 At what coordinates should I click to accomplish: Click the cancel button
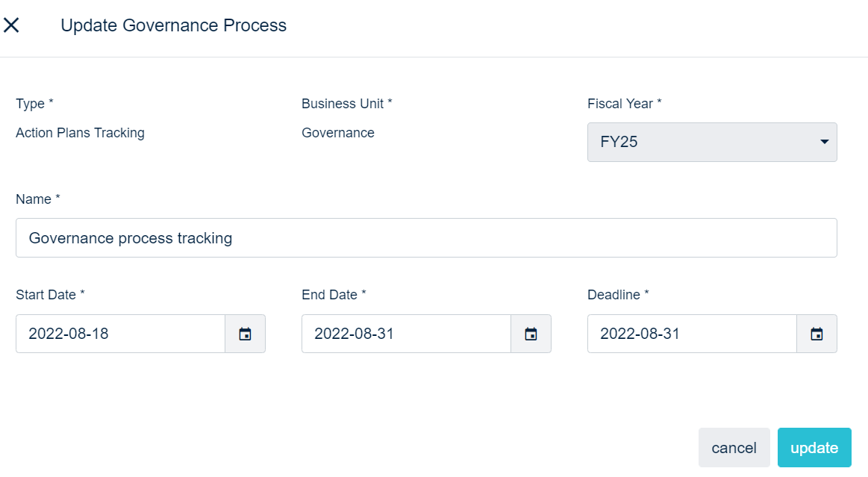click(734, 448)
